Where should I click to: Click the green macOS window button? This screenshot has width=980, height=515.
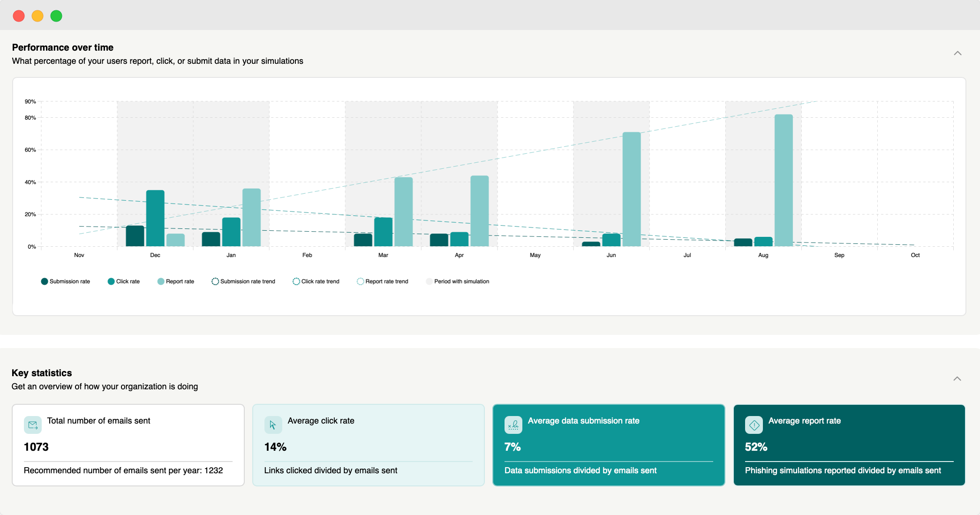(56, 15)
